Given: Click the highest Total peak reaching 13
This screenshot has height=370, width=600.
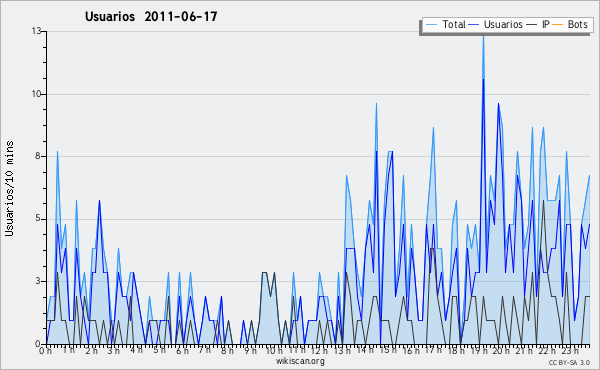Looking at the screenshot, I should (483, 37).
